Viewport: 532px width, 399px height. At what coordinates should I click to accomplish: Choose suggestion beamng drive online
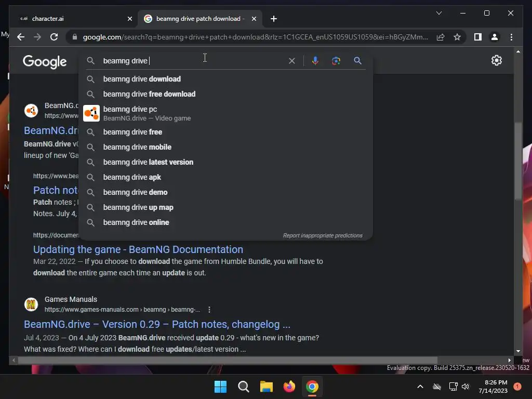[225, 222]
